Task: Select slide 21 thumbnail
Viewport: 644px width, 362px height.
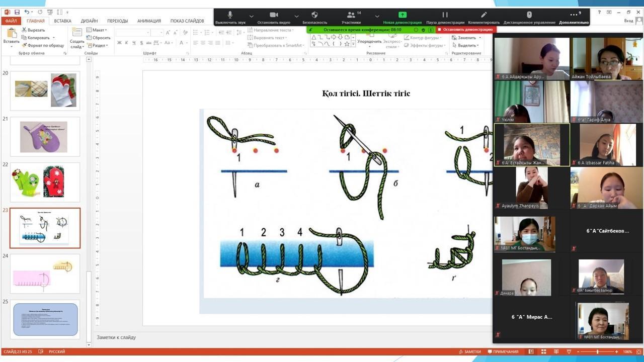Action: pyautogui.click(x=45, y=137)
